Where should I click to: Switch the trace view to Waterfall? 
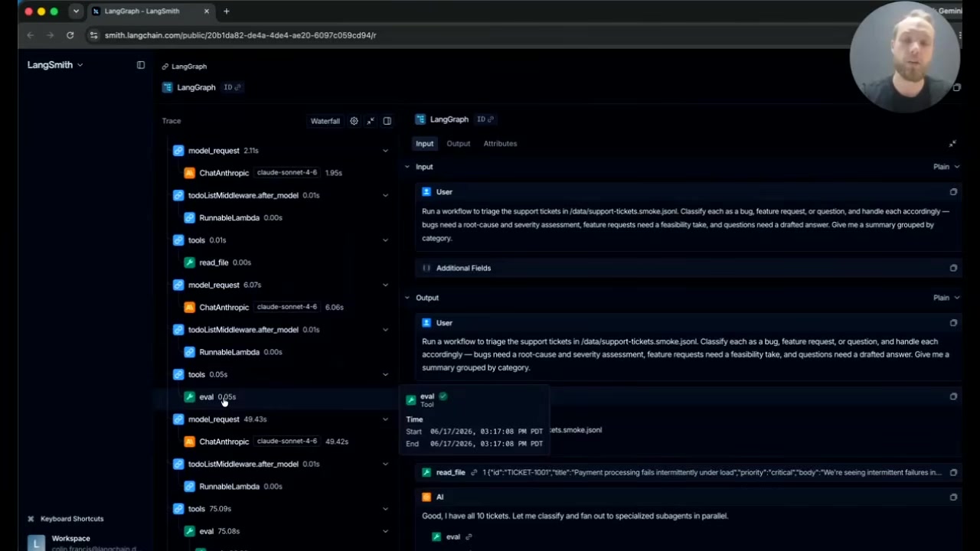[325, 121]
